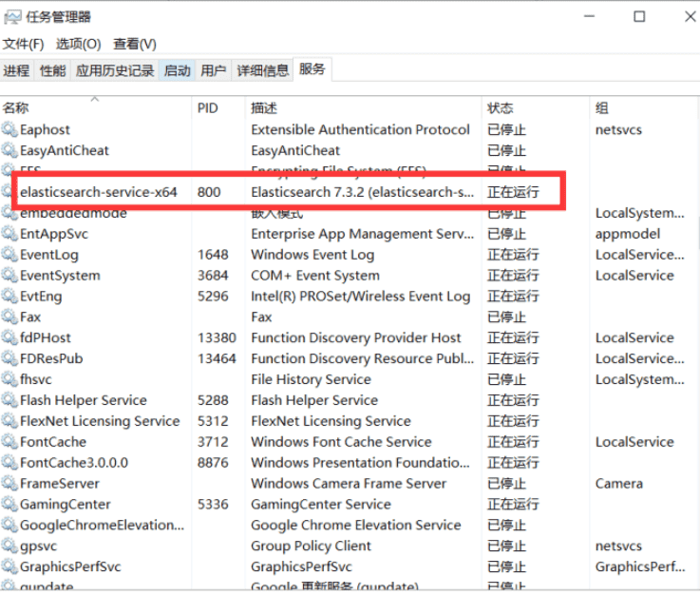Click 正在运行 status of elasticsearch-service-x64
Viewport: 700px width, 595px height.
(513, 192)
